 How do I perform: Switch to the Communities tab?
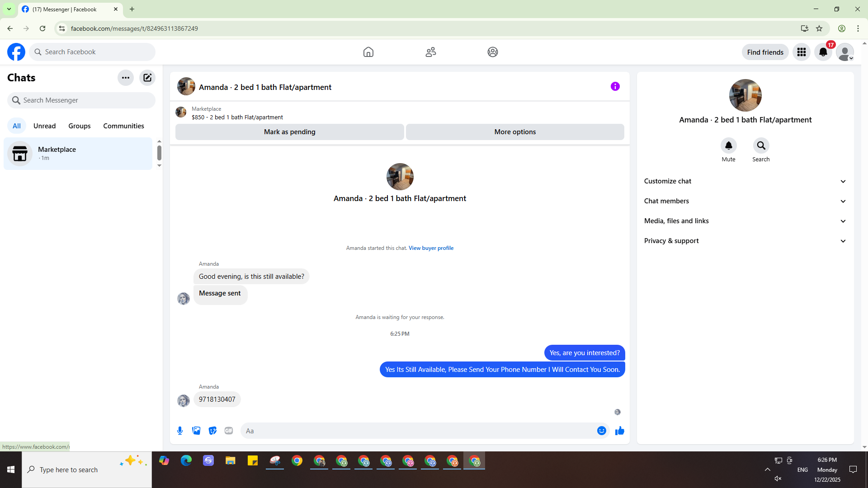click(123, 126)
